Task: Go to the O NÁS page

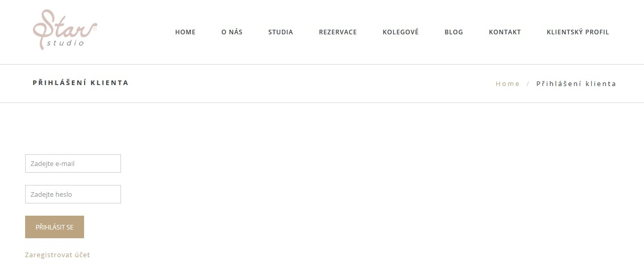Action: click(232, 32)
